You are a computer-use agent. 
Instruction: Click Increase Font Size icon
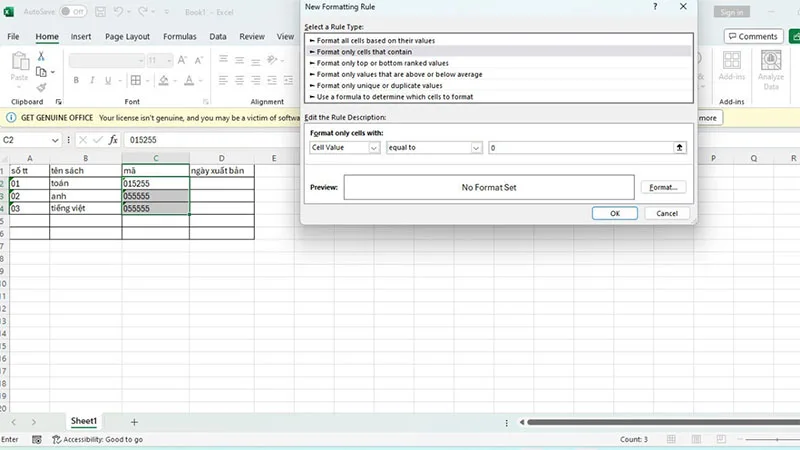[x=182, y=60]
